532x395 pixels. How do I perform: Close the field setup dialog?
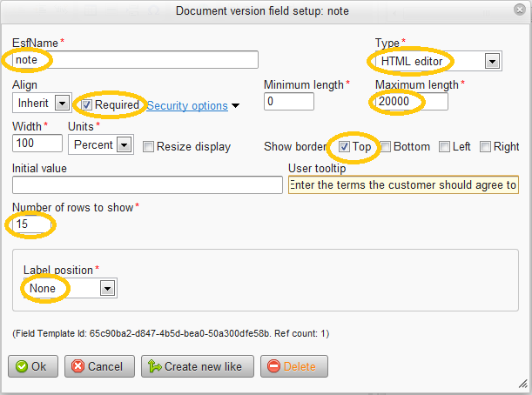click(520, 10)
